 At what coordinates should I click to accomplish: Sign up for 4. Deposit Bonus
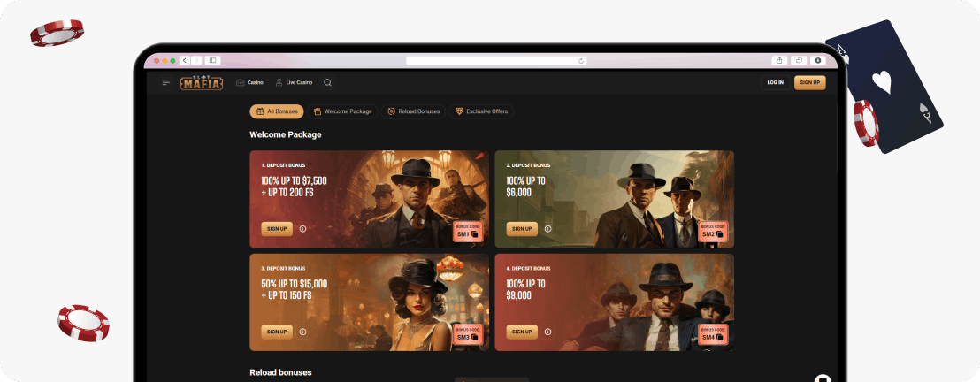[x=522, y=332]
